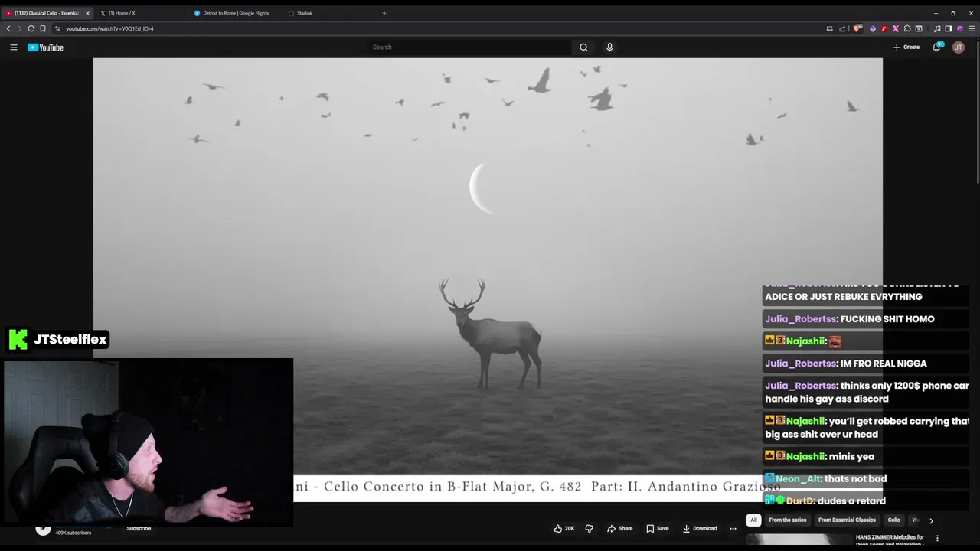980x551 pixels.
Task: Switch to the Home / X tab
Action: point(122,13)
